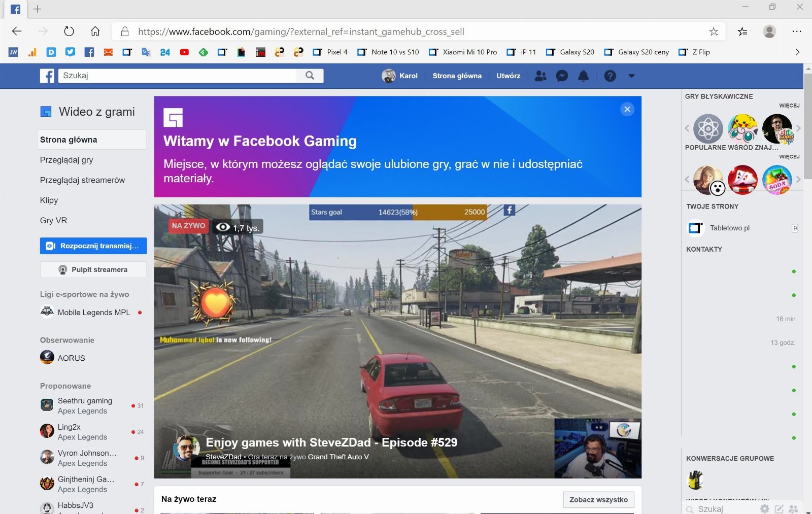Open chat settings gear icon

tap(765, 508)
